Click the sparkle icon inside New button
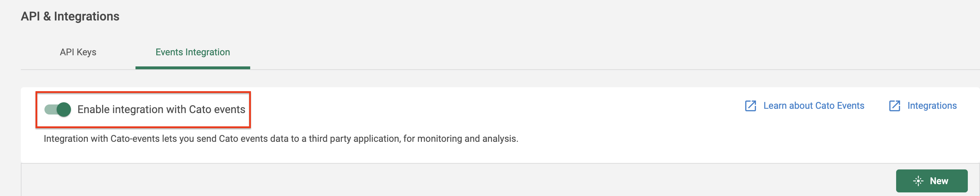This screenshot has width=980, height=196. coord(918,181)
